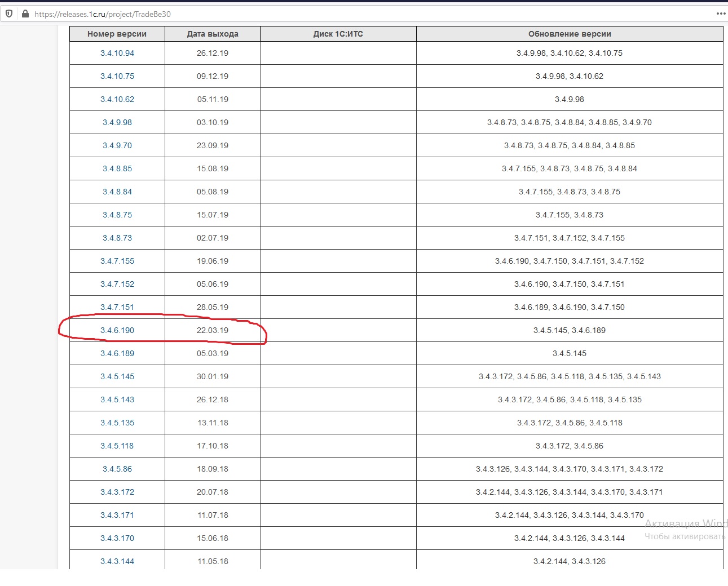Click the 'Номер версии' column header
The width and height of the screenshot is (728, 586).
(x=117, y=34)
